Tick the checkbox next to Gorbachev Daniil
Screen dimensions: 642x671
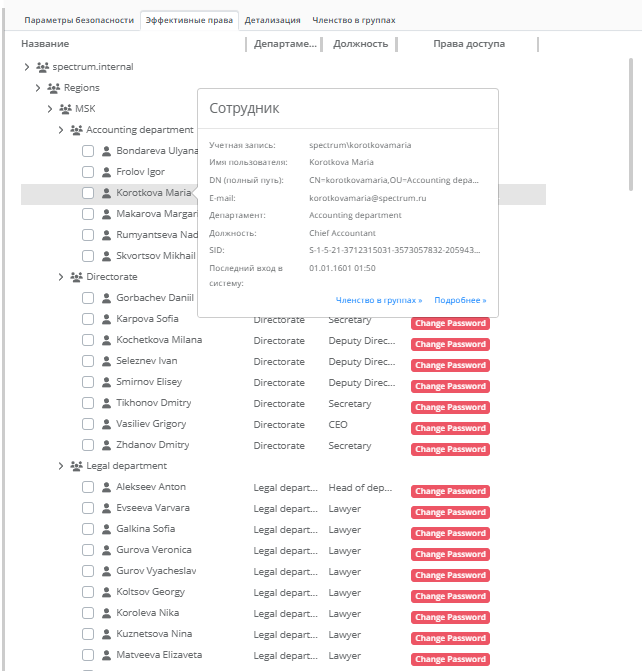click(x=88, y=298)
